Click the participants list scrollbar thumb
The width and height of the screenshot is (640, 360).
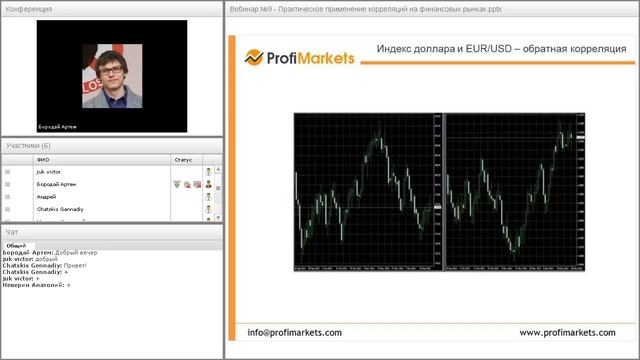click(x=218, y=188)
